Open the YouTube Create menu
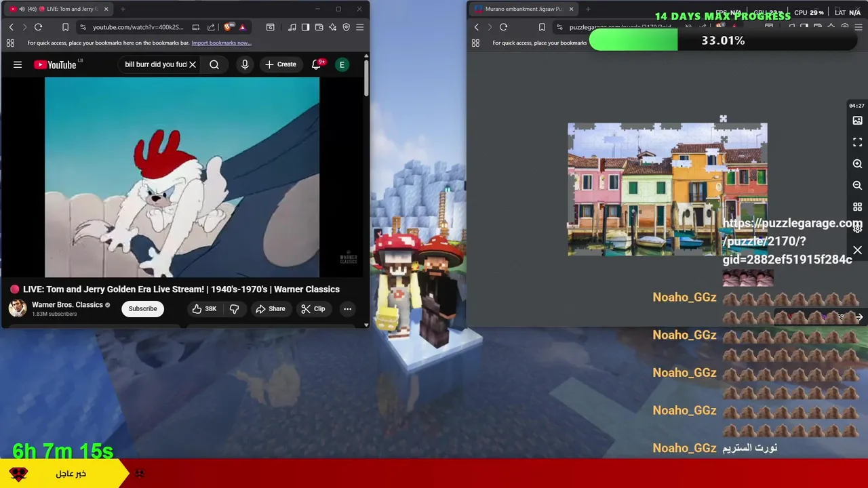The width and height of the screenshot is (868, 488). click(x=281, y=64)
